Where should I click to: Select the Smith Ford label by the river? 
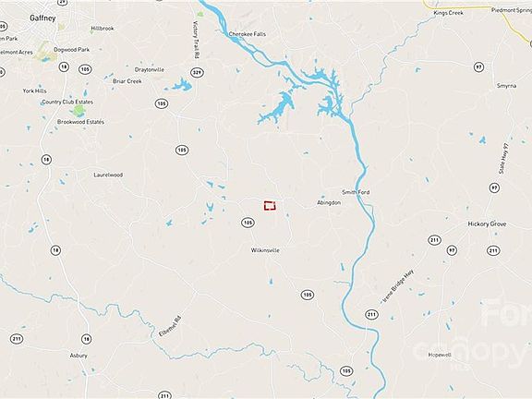coord(356,192)
